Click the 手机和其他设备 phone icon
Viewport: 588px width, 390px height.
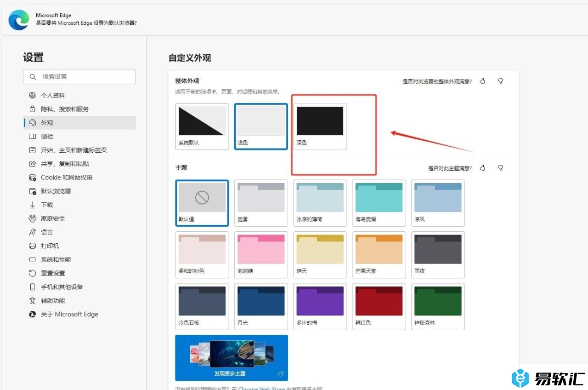coord(33,287)
